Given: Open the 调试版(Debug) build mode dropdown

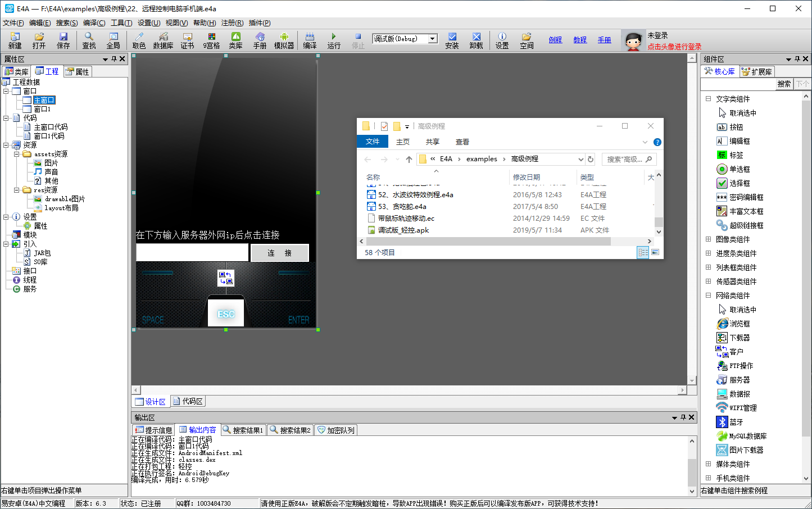Looking at the screenshot, I should click(433, 39).
